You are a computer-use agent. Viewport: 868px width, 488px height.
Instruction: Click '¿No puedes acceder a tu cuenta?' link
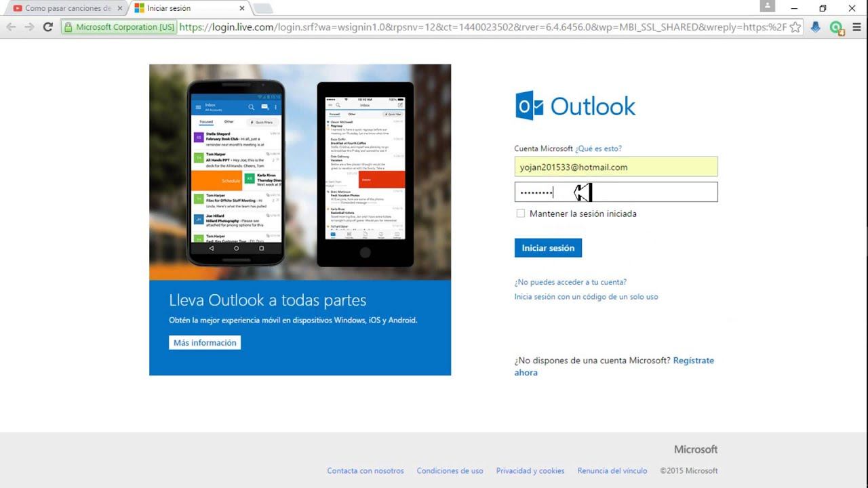point(570,282)
